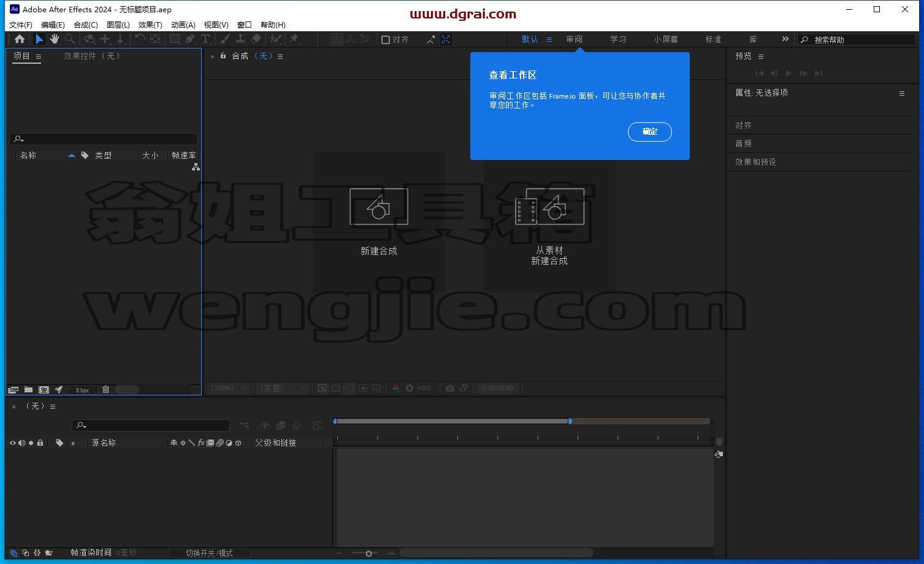Delete selected project item with trash icon
Screen dimensions: 924x564
coord(105,390)
